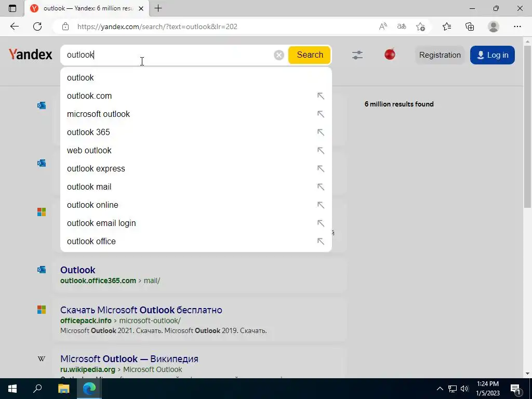Open Windows taskbar search
The width and height of the screenshot is (532, 399).
tap(37, 389)
